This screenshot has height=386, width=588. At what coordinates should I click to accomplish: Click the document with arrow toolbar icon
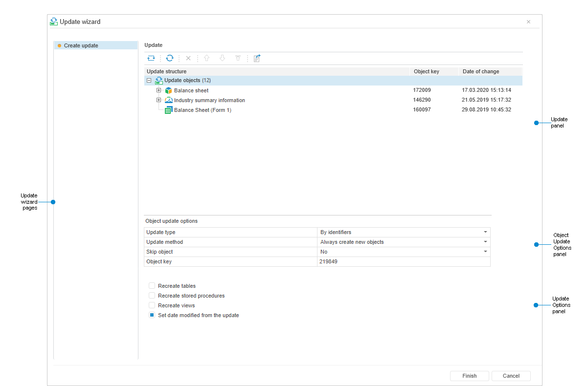tap(257, 58)
